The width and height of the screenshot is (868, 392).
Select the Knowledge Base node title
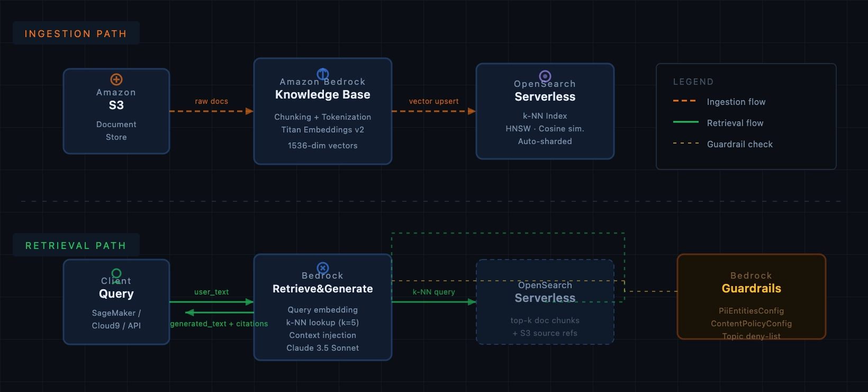point(323,95)
